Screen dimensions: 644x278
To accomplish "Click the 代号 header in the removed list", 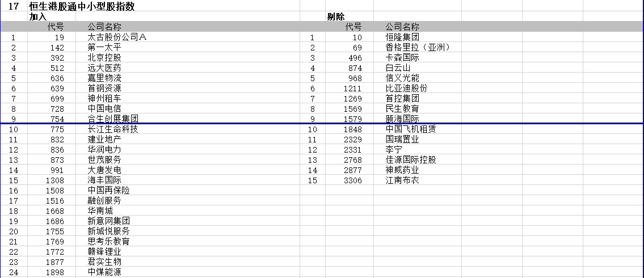I will tap(353, 27).
